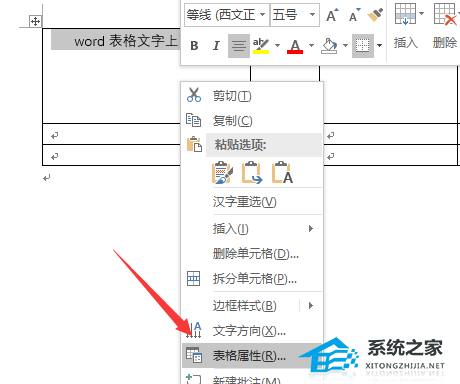Select 汉字重选(V) menu item
The image size is (460, 384).
point(252,202)
